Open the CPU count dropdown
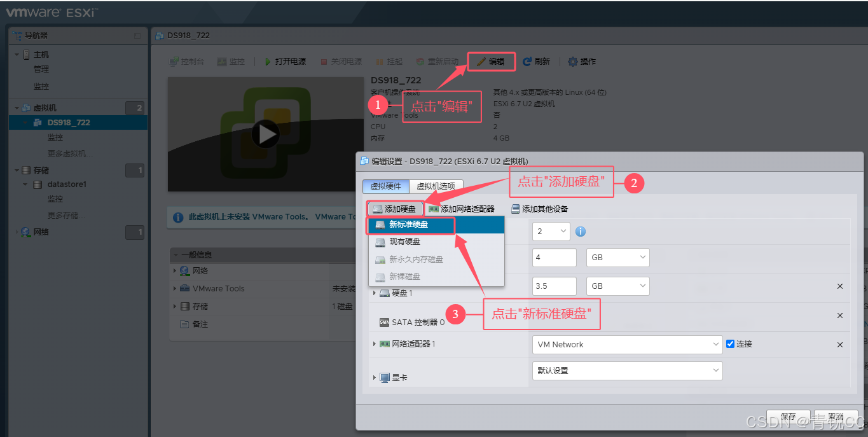This screenshot has width=868, height=437. point(551,232)
